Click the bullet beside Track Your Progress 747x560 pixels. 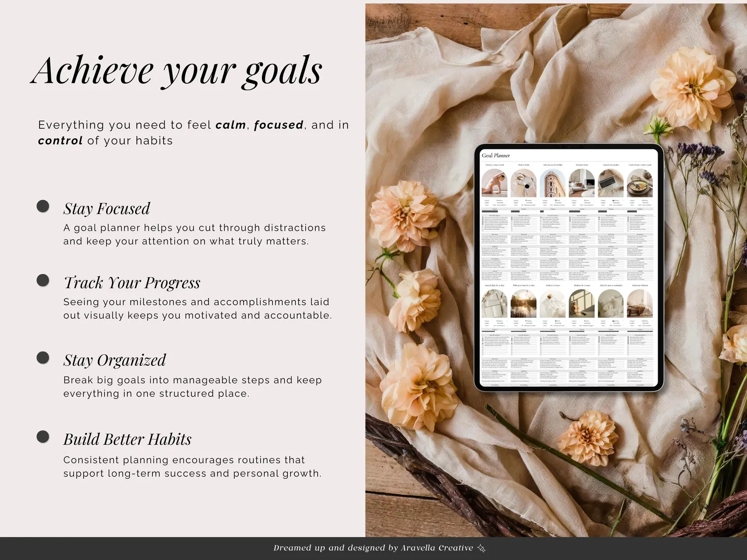tap(43, 281)
